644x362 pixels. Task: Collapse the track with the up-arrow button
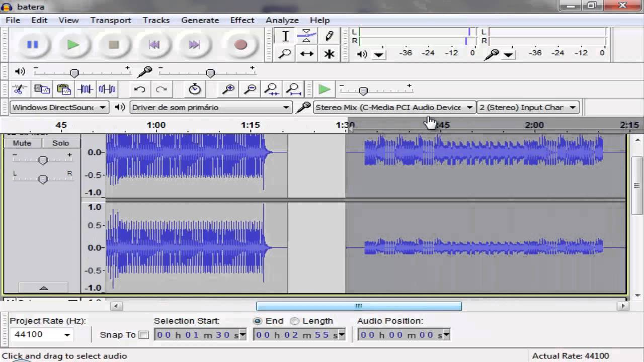pyautogui.click(x=43, y=288)
